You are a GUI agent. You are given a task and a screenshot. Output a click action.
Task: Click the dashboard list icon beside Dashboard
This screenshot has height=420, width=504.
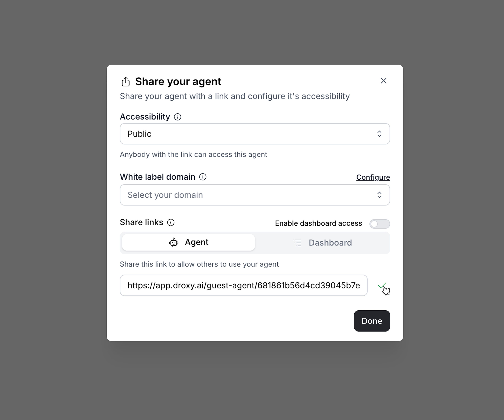297,243
